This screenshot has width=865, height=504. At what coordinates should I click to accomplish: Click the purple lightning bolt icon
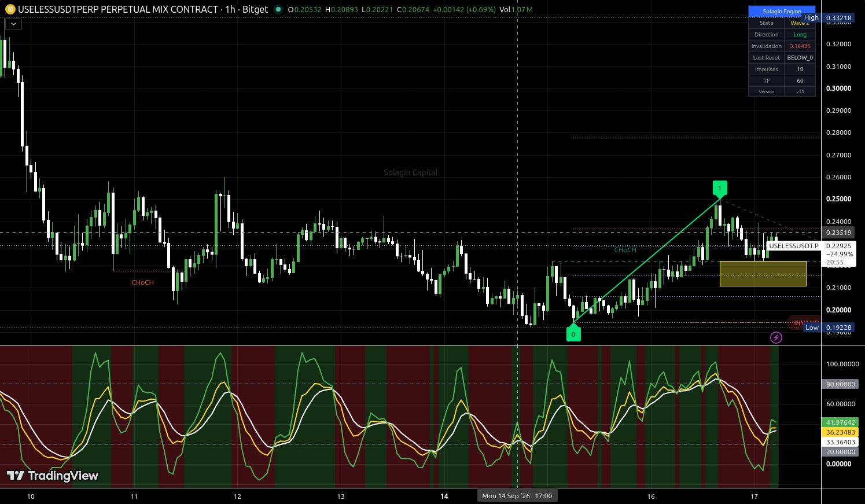[776, 337]
